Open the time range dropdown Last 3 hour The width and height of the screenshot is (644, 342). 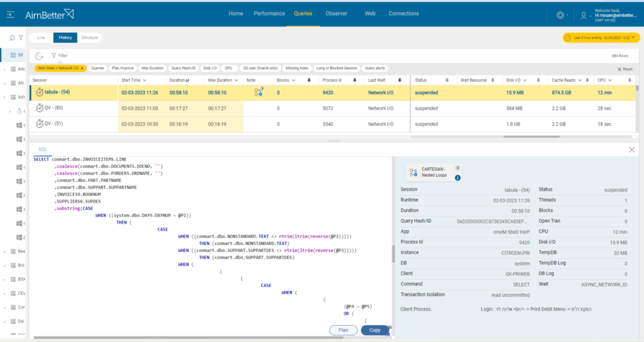pyautogui.click(x=601, y=38)
